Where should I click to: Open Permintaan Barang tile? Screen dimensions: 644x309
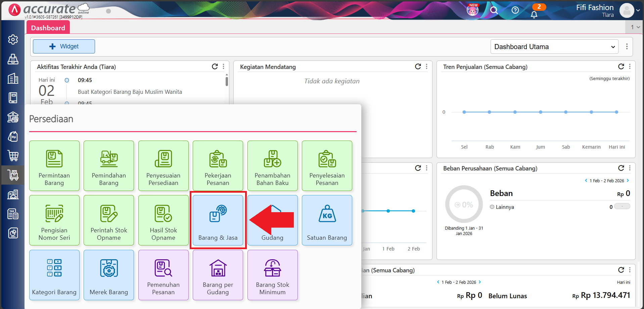[54, 166]
